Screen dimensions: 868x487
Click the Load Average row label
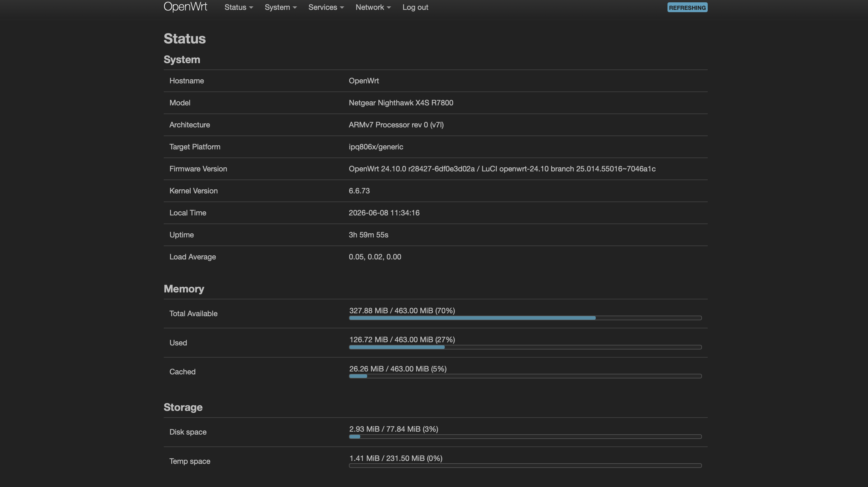click(x=192, y=257)
